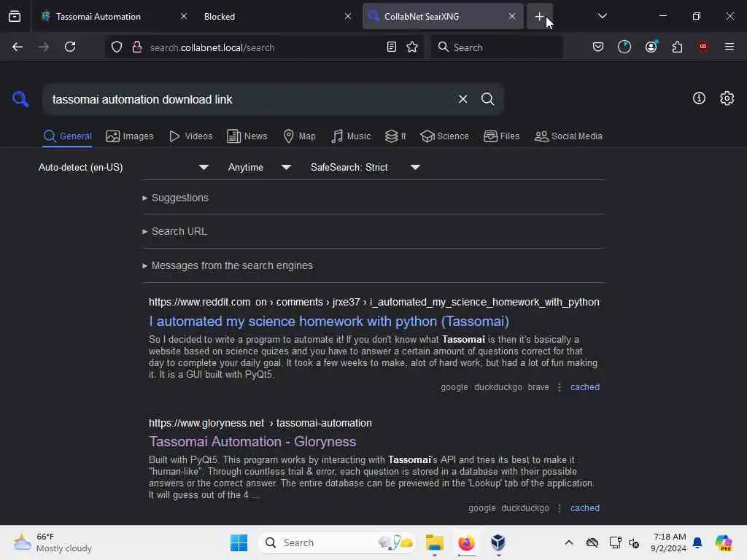Open more options for Reddit result
The height and width of the screenshot is (560, 747).
point(560,387)
